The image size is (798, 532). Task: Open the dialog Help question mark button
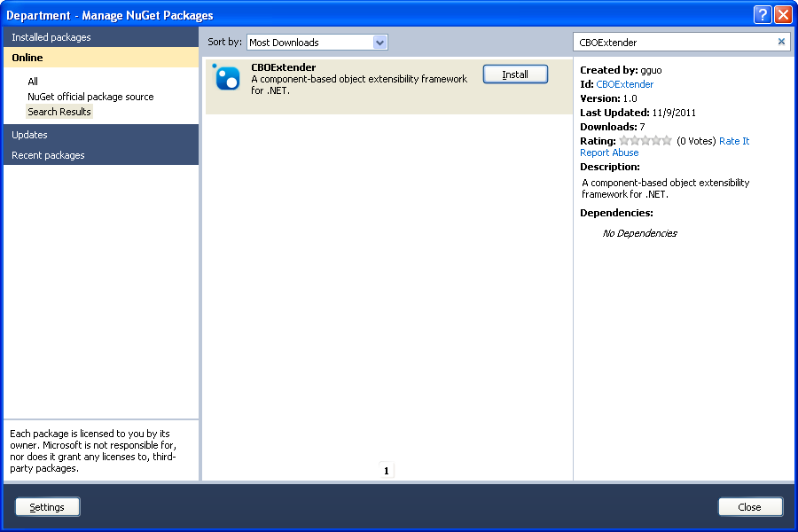click(762, 15)
